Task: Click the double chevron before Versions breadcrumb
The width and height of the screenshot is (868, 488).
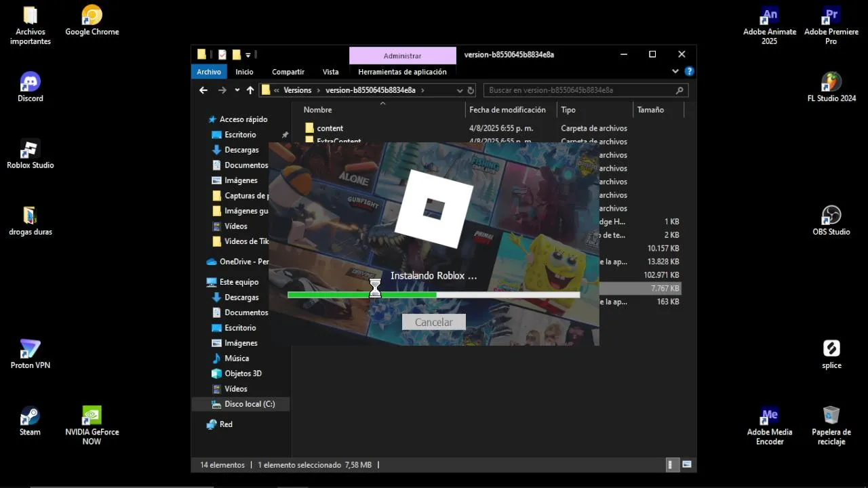Action: pos(277,90)
